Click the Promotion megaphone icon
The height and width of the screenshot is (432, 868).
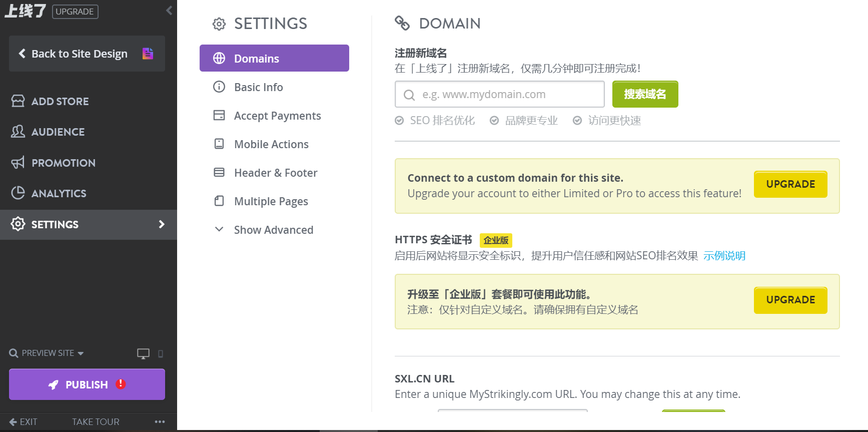18,163
